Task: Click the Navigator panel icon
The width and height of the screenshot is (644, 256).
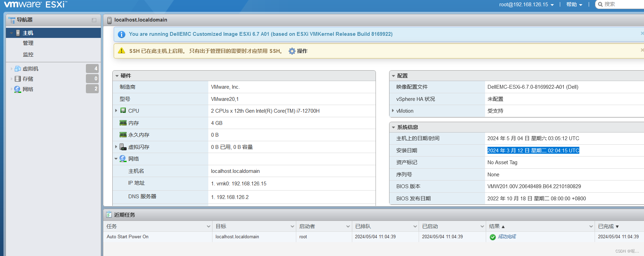Action: pos(12,20)
